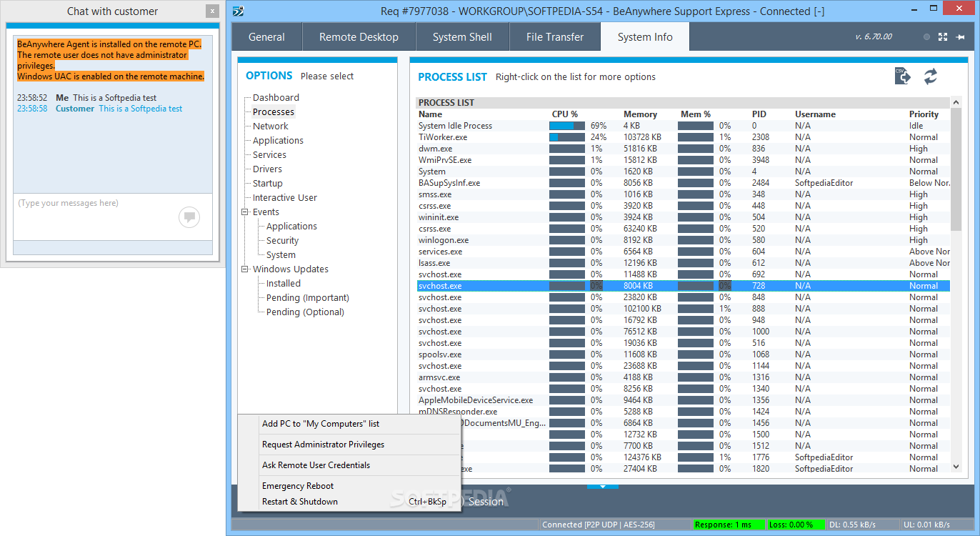
Task: Open Network option
Action: pos(271,126)
